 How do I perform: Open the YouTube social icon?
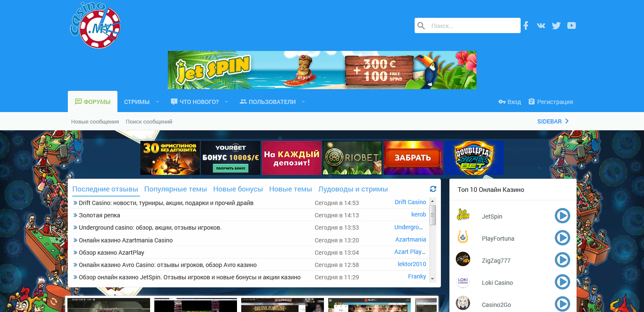(x=572, y=25)
